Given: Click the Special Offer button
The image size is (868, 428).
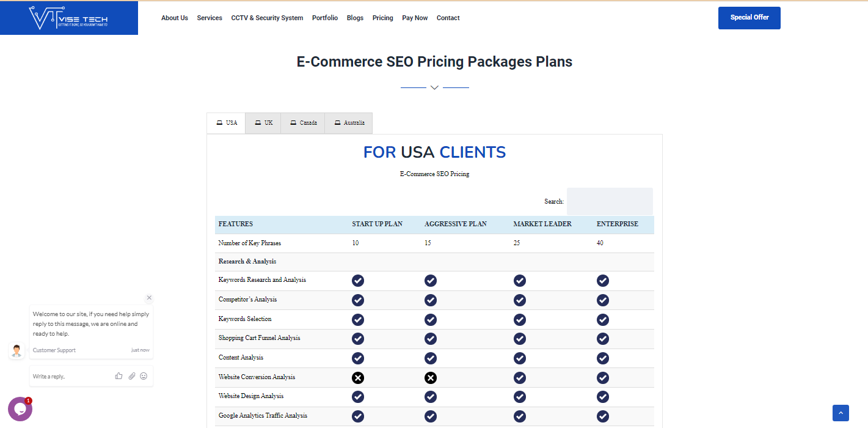Looking at the screenshot, I should tap(749, 18).
